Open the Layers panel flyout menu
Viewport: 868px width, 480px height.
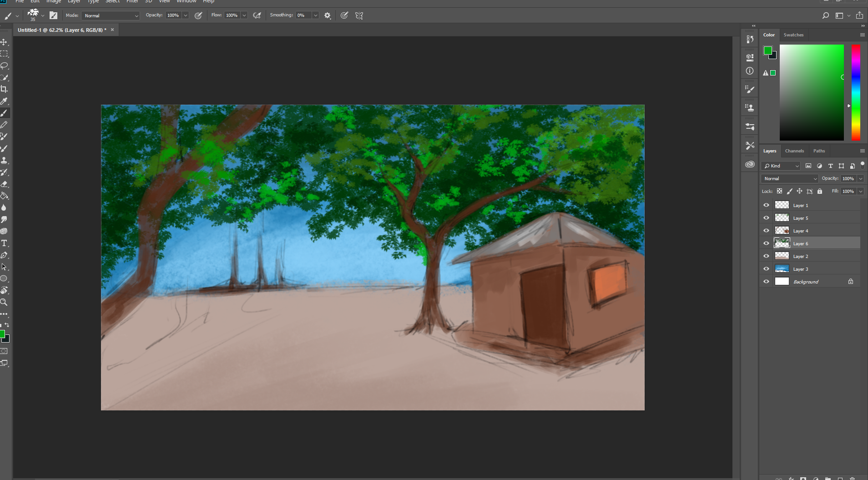(862, 151)
